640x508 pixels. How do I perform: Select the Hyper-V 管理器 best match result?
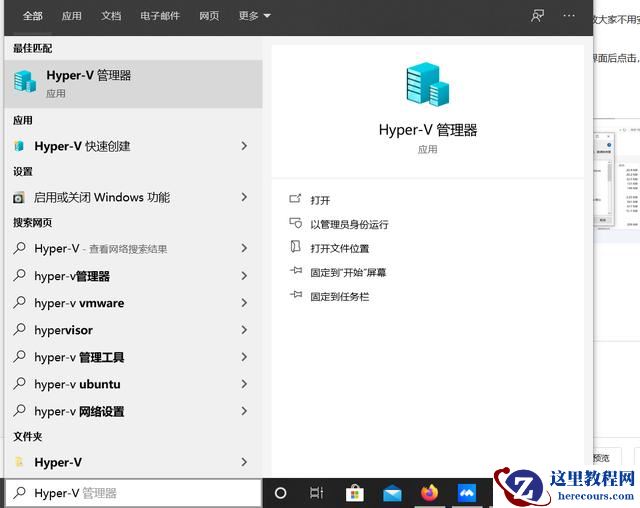point(133,84)
